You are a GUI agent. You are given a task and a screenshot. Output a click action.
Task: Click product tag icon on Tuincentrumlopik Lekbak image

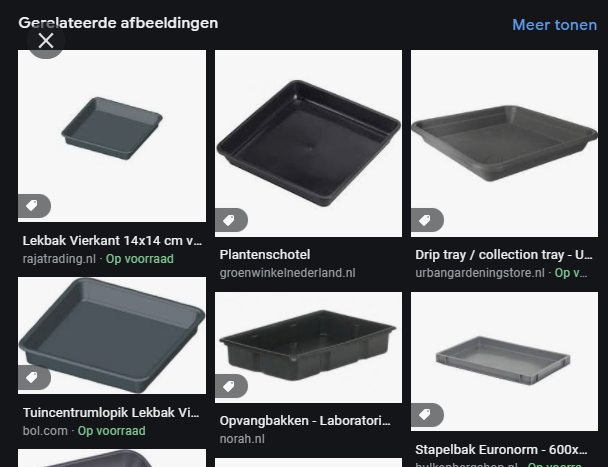pos(34,377)
